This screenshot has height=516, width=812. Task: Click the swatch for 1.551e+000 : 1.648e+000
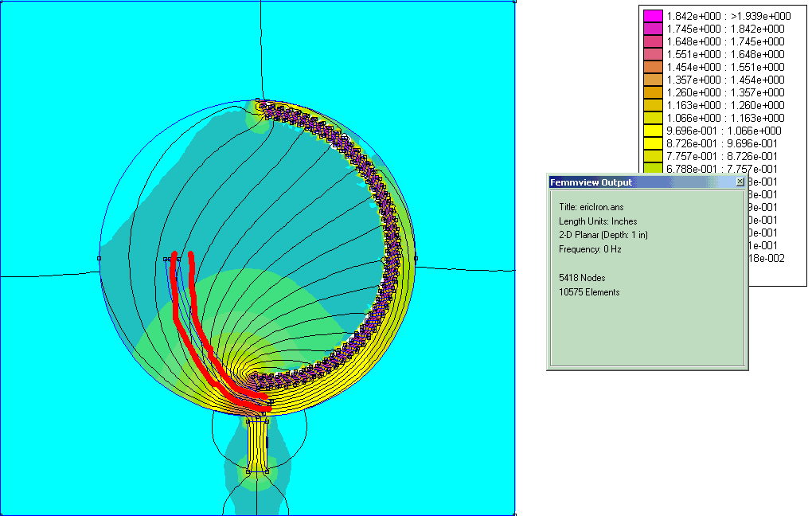pyautogui.click(x=653, y=54)
